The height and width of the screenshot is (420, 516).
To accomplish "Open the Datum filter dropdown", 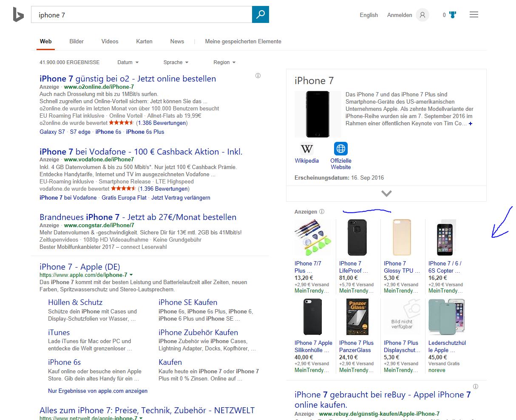I will coord(128,62).
